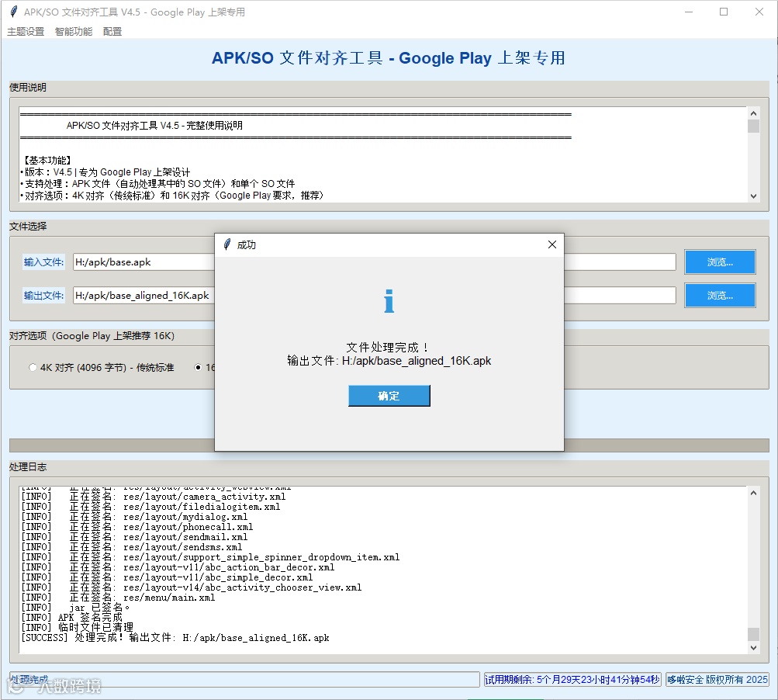Click log line res/layout/camera_activity.xml
The width and height of the screenshot is (778, 700).
click(153, 497)
